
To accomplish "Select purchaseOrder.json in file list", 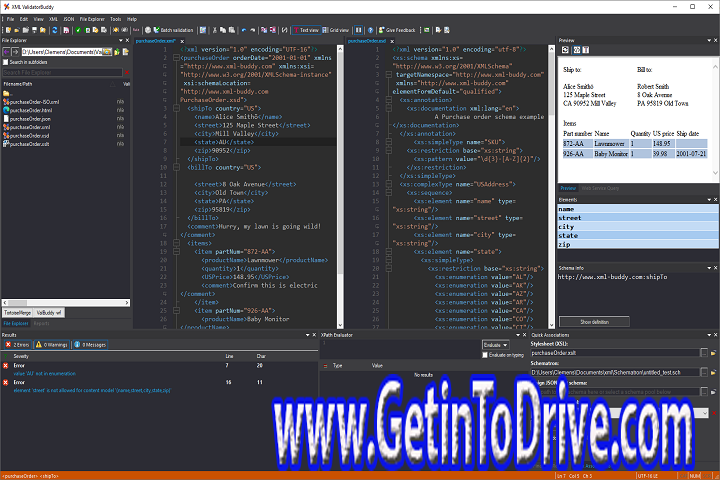I will point(31,119).
